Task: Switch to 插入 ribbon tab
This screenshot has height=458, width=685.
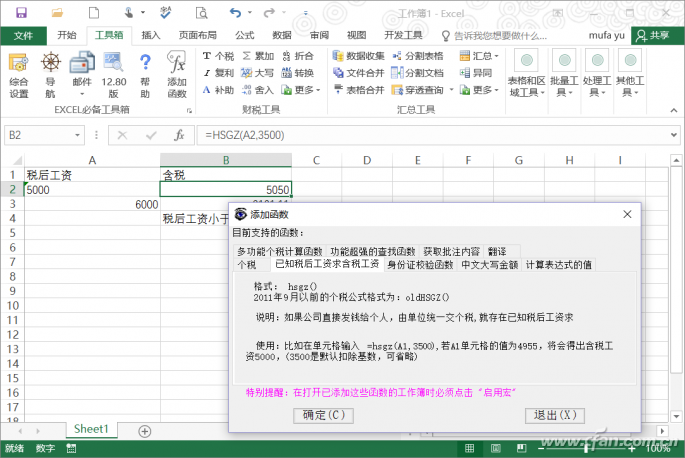Action: (x=151, y=35)
